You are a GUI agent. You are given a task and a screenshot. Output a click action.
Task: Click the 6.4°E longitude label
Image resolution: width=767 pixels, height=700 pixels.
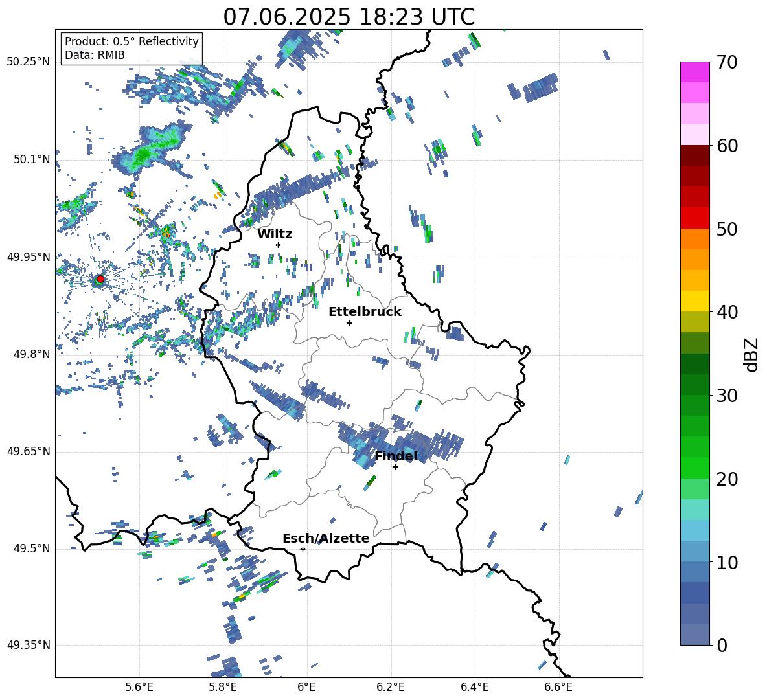[474, 688]
